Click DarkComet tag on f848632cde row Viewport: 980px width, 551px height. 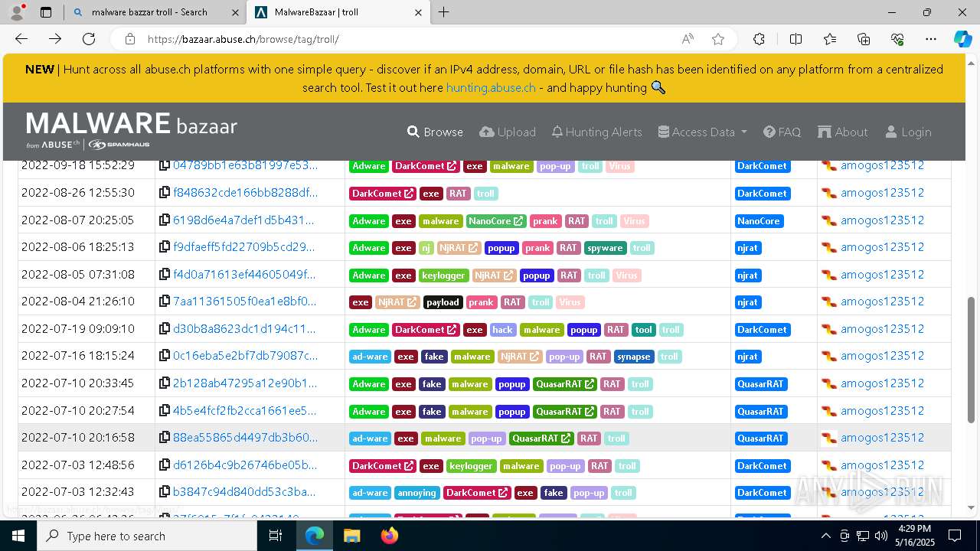point(383,194)
